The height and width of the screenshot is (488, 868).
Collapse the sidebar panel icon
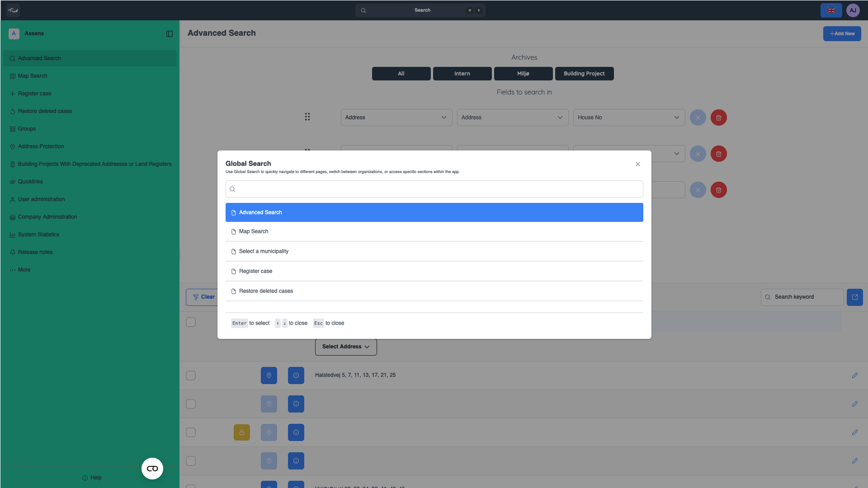tap(170, 34)
